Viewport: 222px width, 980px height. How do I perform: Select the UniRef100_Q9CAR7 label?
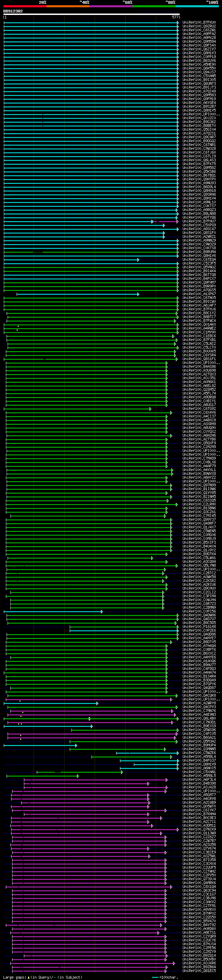click(x=199, y=137)
